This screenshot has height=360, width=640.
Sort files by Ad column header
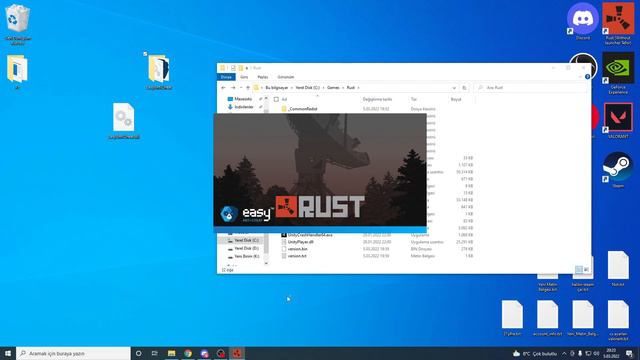click(x=284, y=99)
